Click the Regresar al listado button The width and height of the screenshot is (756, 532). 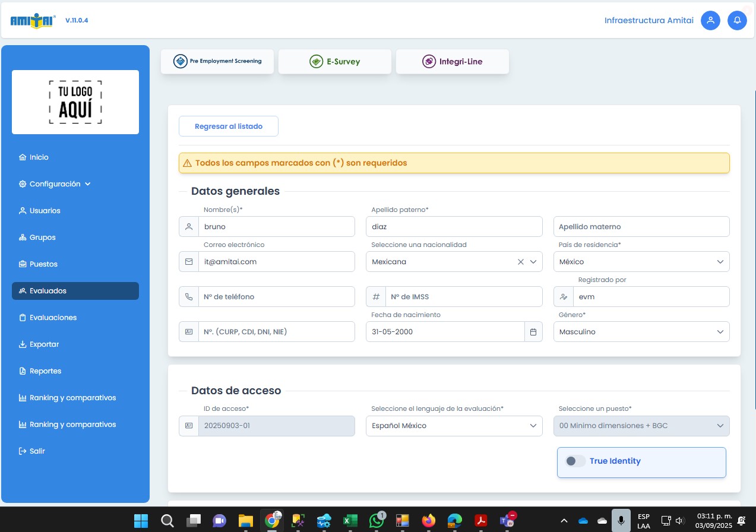pos(229,126)
